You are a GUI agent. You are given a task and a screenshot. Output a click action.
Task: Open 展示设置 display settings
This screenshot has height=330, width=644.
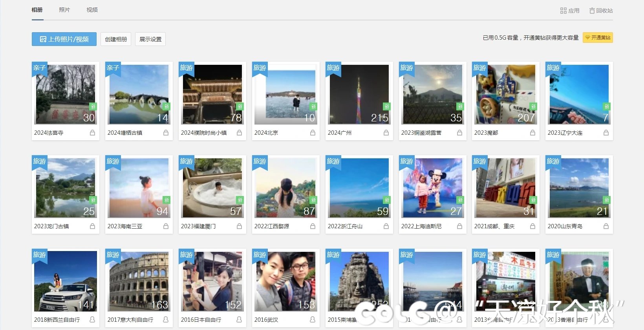150,39
